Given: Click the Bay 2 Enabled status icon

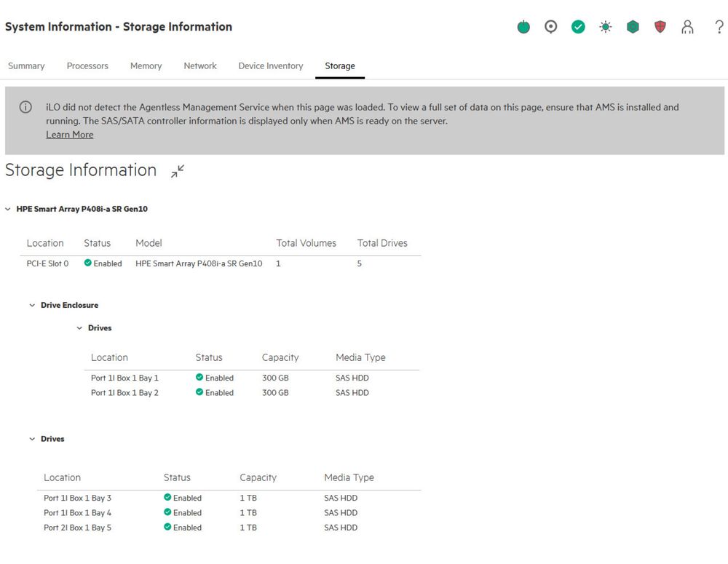Looking at the screenshot, I should 199,392.
